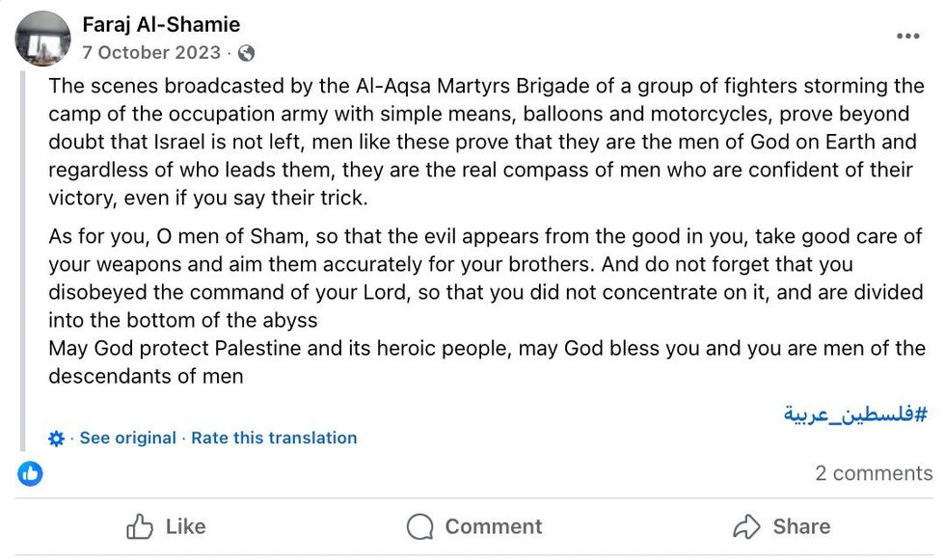
Task: Open the three-dot post options menu
Action: tap(907, 37)
